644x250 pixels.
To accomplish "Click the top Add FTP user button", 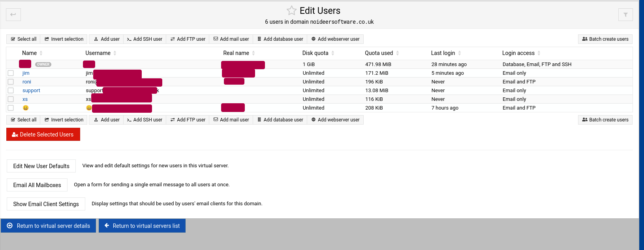I will (x=188, y=39).
